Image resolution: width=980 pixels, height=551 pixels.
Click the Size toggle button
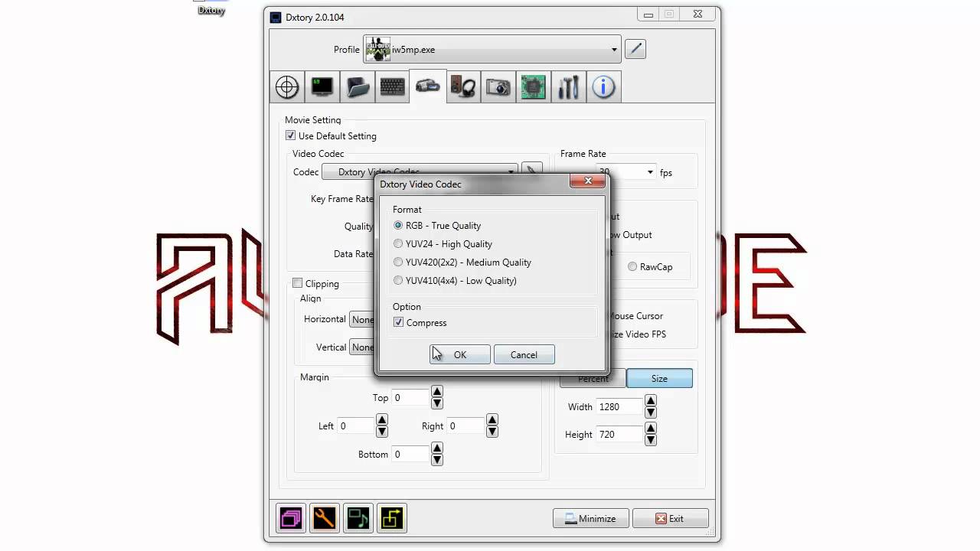coord(659,378)
